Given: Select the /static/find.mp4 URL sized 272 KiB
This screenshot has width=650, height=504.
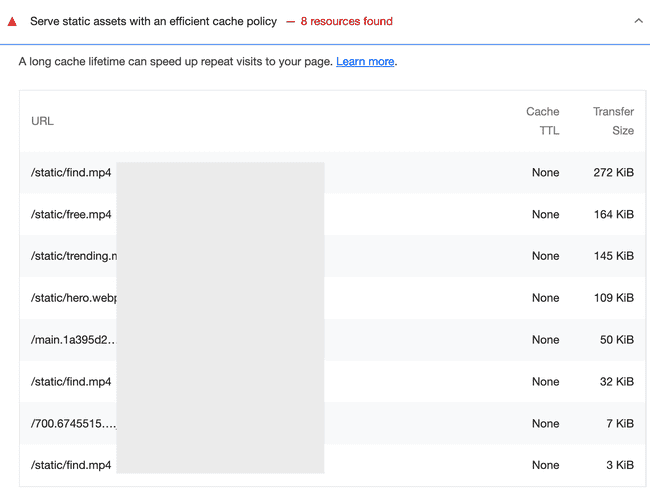Looking at the screenshot, I should tap(71, 173).
